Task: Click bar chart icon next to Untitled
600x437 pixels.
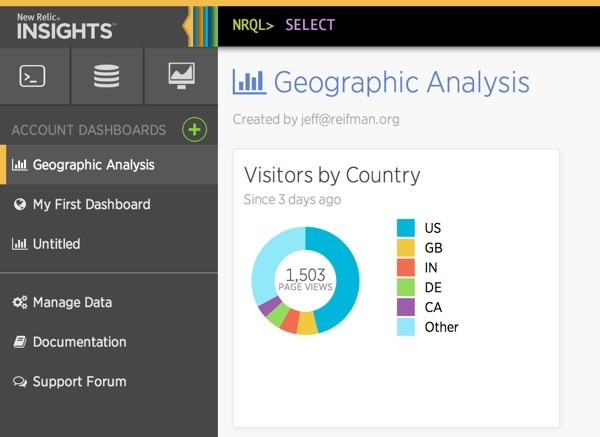Action: point(20,244)
